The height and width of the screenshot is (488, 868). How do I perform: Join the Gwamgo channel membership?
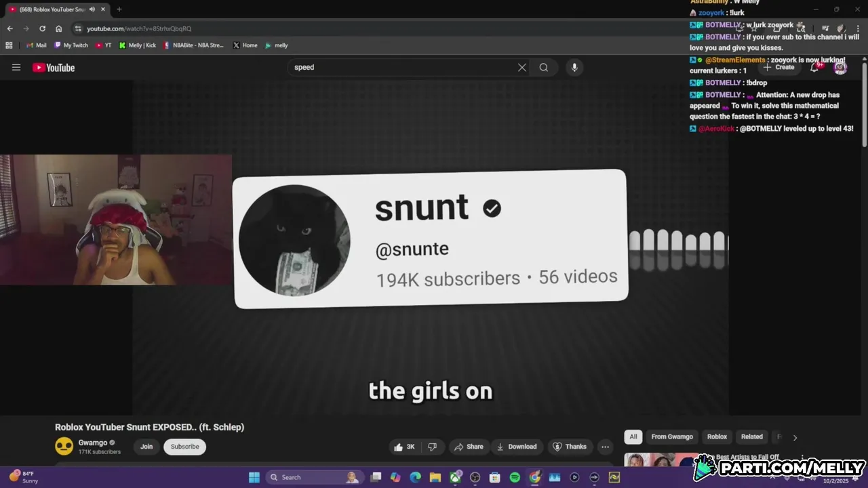pos(146,447)
